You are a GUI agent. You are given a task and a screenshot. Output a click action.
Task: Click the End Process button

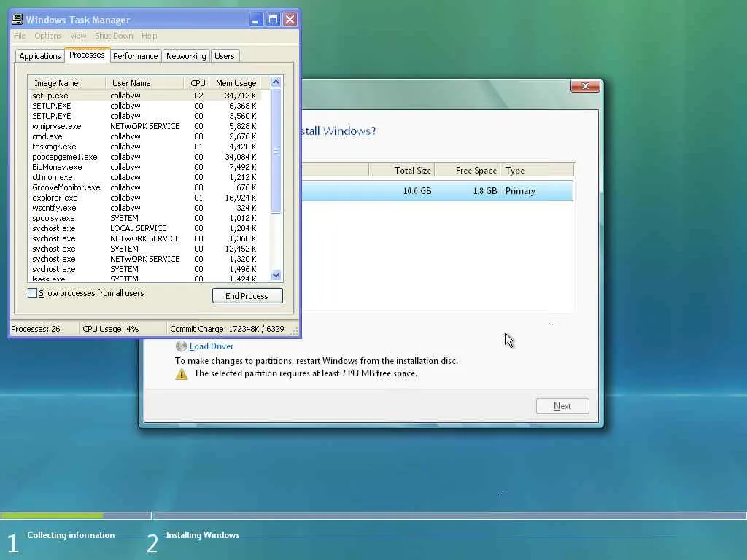click(x=247, y=296)
